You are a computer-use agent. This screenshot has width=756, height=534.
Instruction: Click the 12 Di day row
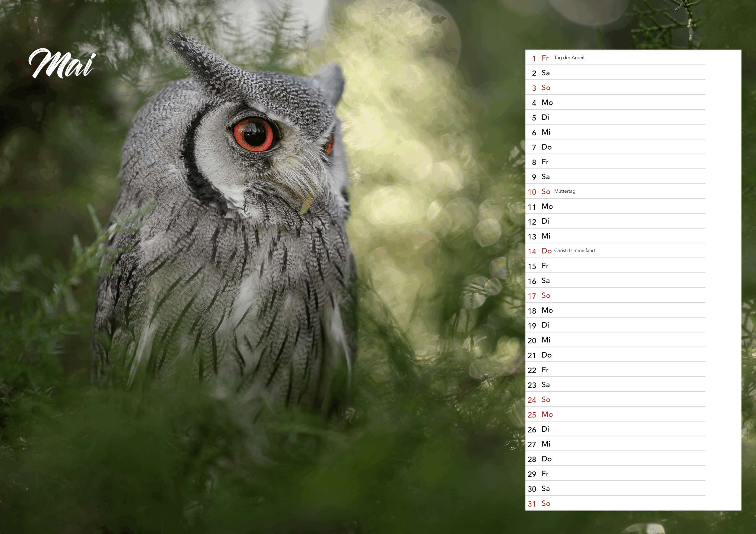tap(615, 221)
